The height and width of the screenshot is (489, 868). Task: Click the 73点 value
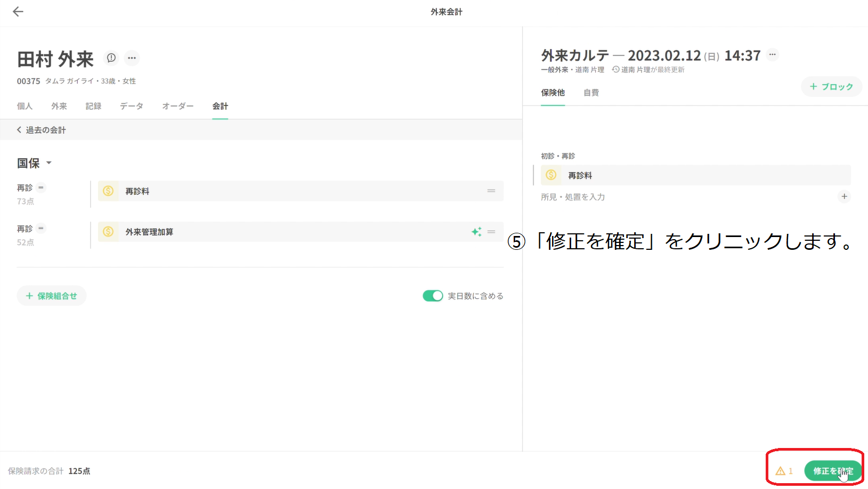(26, 201)
